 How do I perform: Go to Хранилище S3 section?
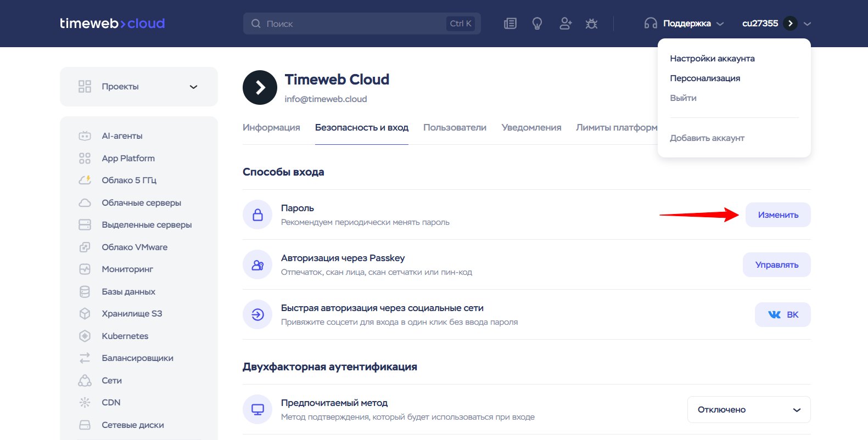[132, 314]
